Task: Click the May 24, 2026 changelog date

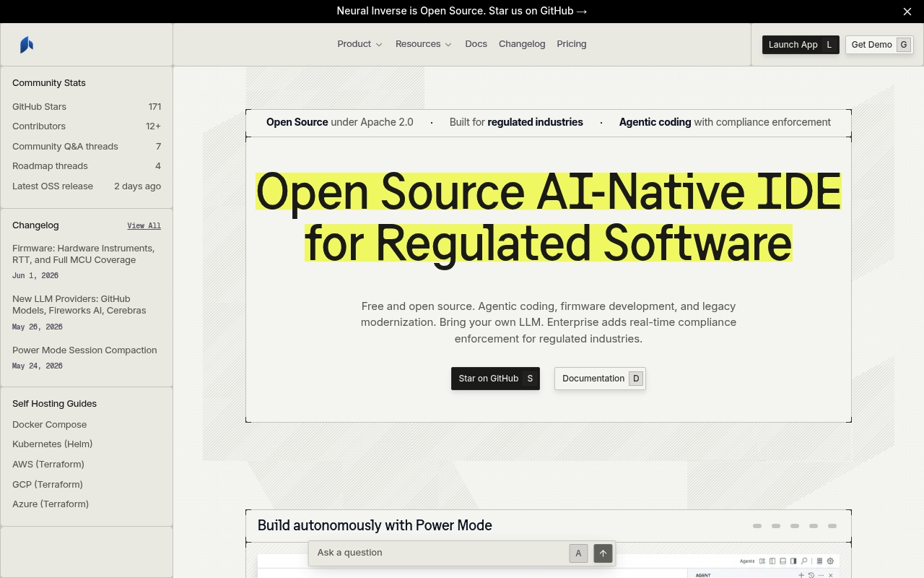Action: pyautogui.click(x=38, y=366)
